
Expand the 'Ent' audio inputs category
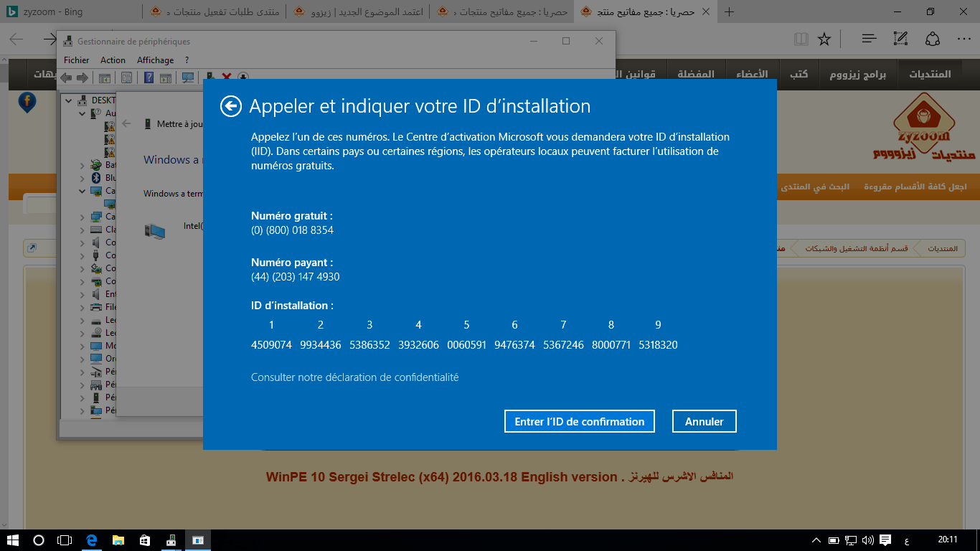[82, 294]
